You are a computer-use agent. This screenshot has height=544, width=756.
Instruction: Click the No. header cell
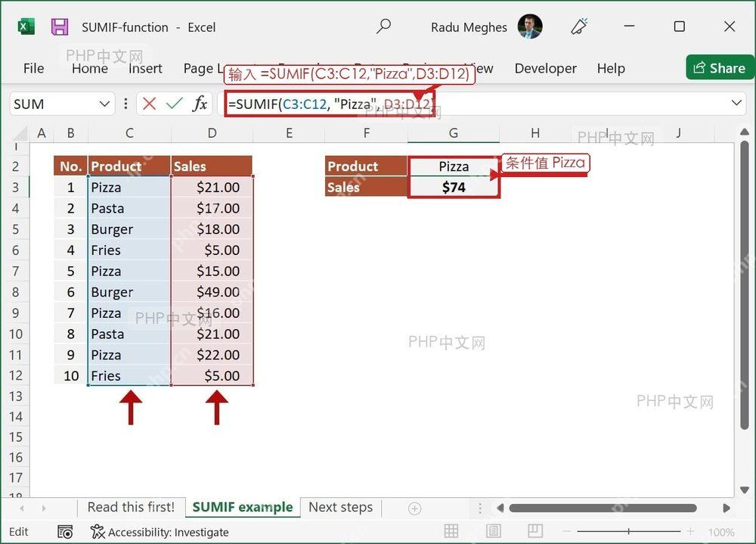coord(71,166)
